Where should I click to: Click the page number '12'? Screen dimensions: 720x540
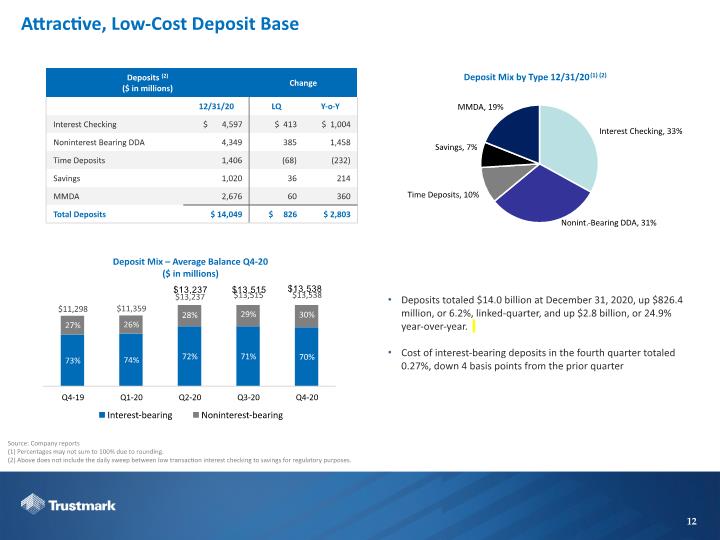coord(692,521)
